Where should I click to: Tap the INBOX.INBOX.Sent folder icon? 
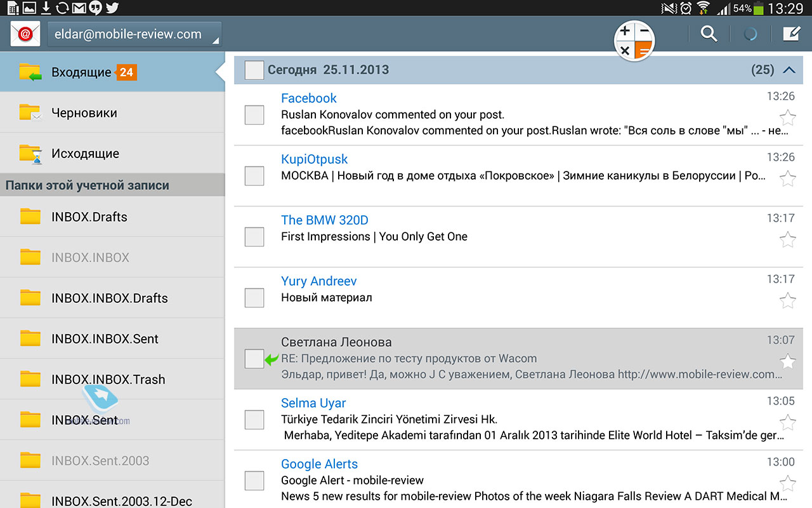30,338
